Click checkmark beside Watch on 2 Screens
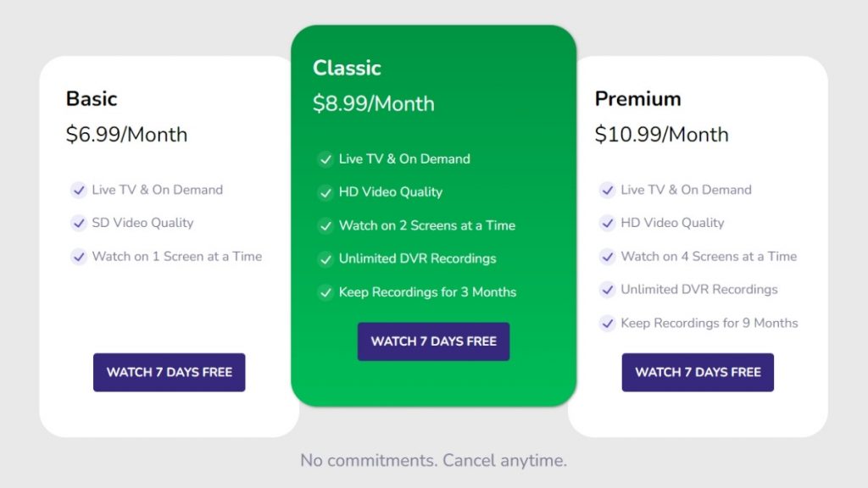The height and width of the screenshot is (488, 868). point(325,225)
